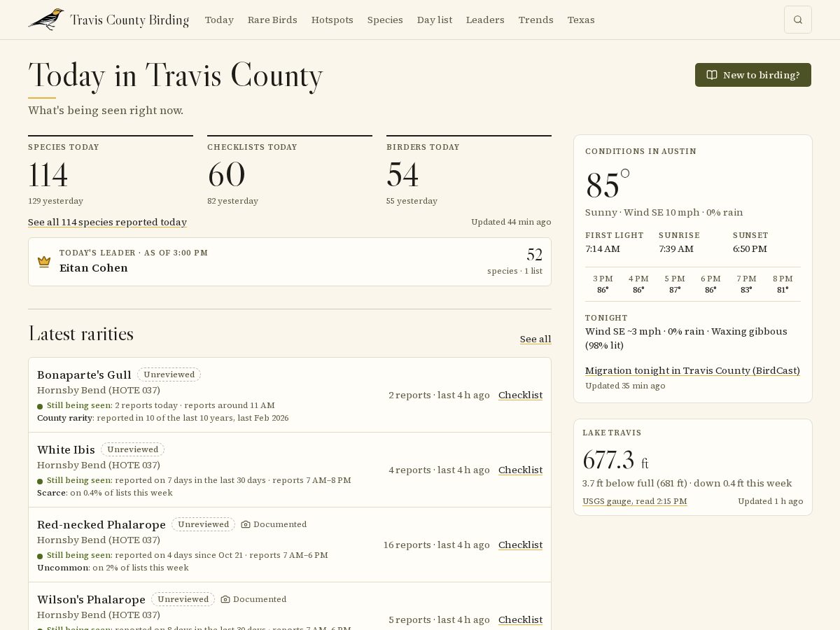Click green dot on White Ibis status

tap(40, 481)
